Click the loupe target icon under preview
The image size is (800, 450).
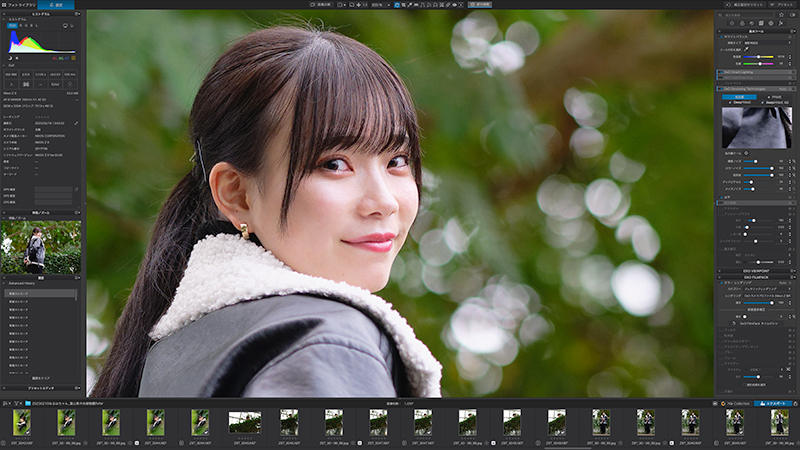point(746,153)
